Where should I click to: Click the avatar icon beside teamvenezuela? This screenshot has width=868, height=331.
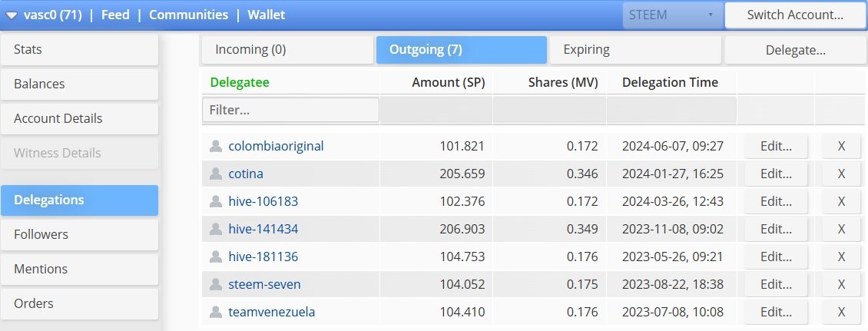point(215,312)
